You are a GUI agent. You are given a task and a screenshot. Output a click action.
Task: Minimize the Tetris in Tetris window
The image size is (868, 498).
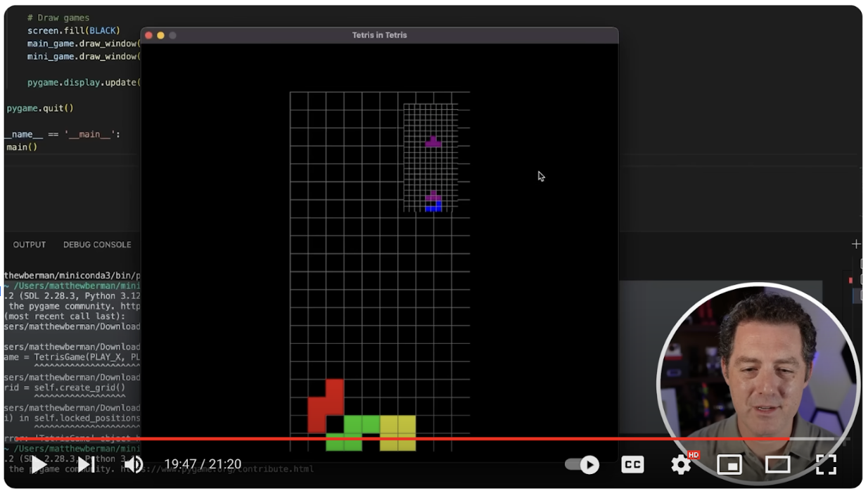[160, 35]
